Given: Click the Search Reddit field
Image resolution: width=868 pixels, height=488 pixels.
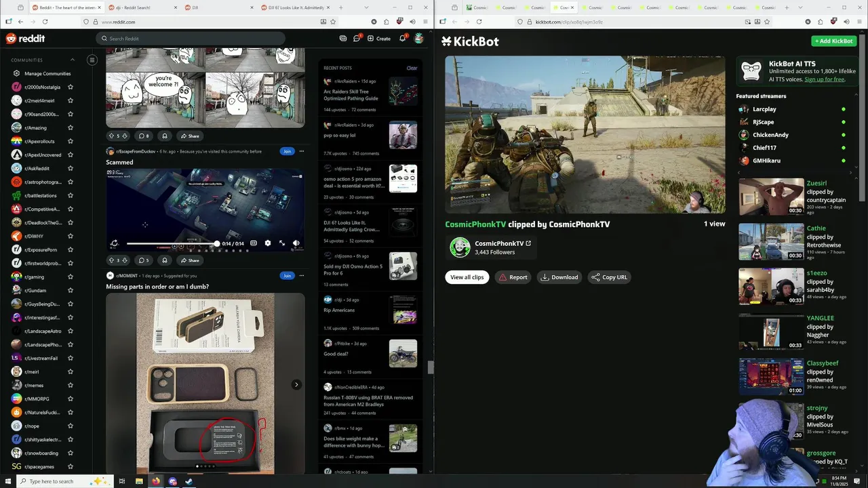Looking at the screenshot, I should 190,39.
